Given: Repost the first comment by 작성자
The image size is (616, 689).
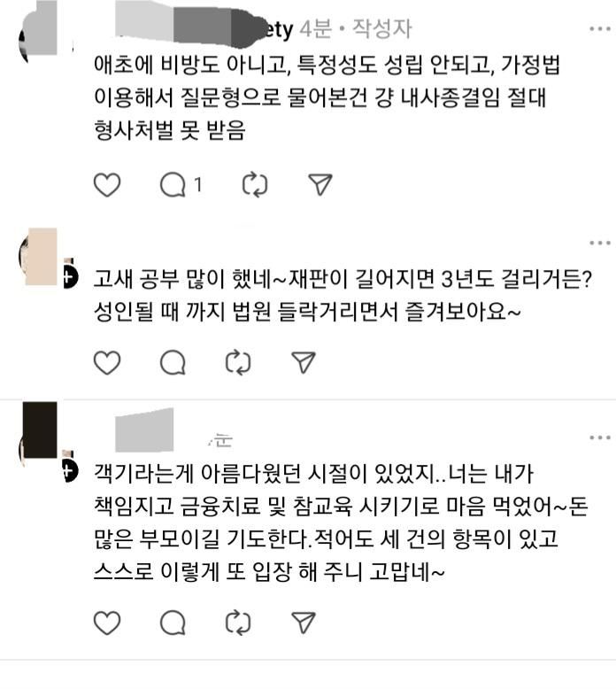Looking at the screenshot, I should (255, 185).
